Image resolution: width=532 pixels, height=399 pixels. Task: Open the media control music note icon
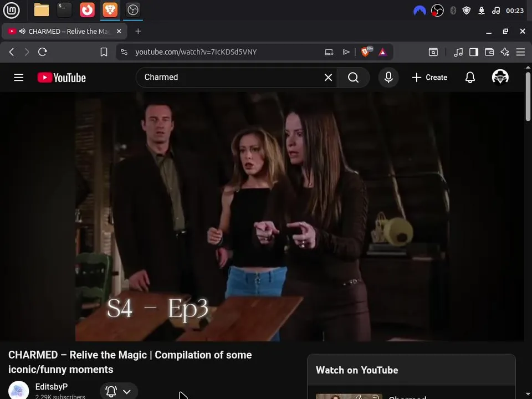tap(458, 52)
